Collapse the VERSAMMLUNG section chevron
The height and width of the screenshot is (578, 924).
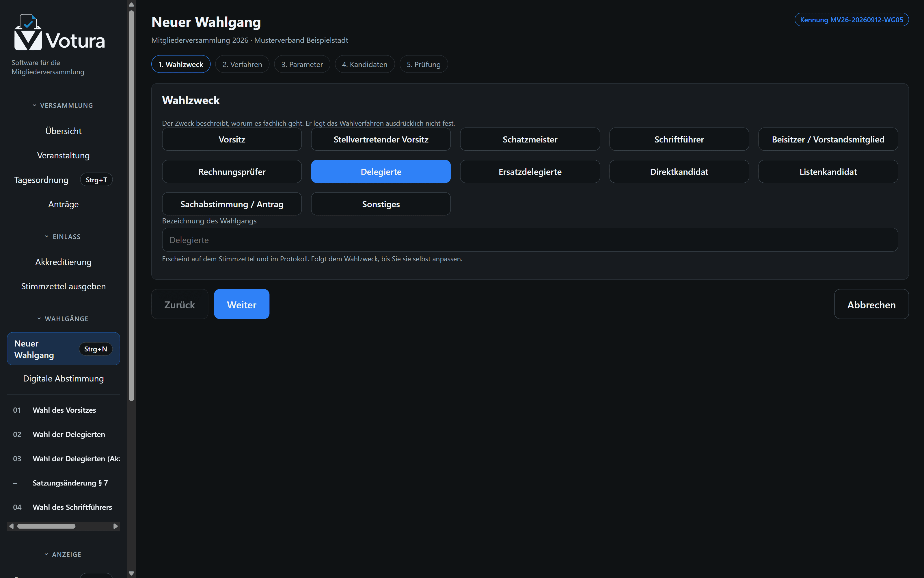tap(34, 105)
